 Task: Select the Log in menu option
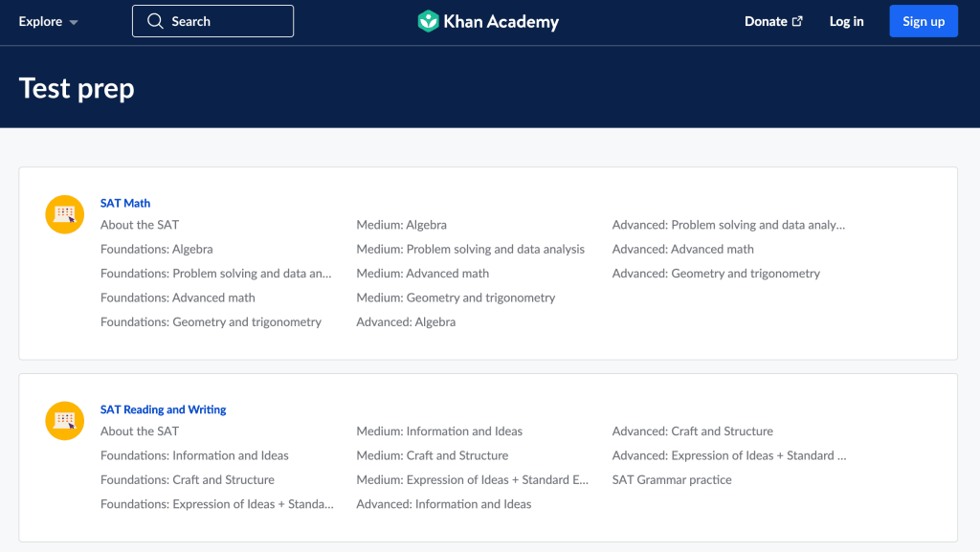coord(846,20)
